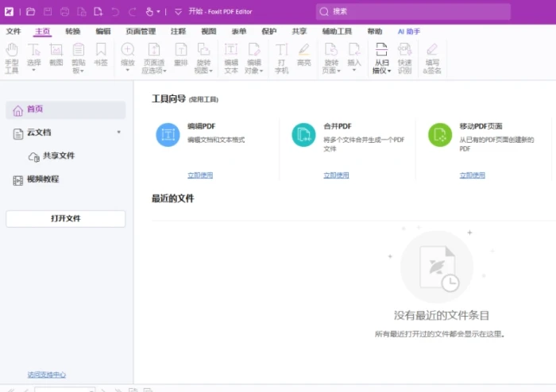Click the Save icon in quick access bar

click(48, 12)
